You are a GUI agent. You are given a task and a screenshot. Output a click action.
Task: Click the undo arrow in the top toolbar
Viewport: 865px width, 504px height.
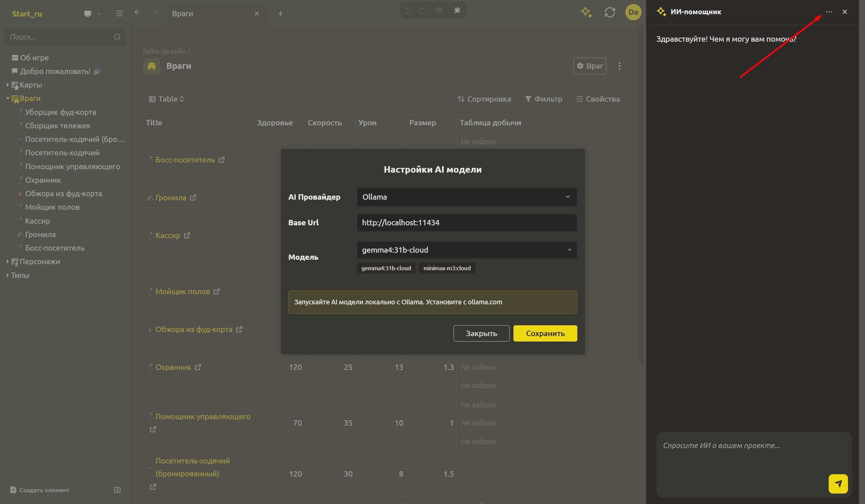(x=408, y=10)
